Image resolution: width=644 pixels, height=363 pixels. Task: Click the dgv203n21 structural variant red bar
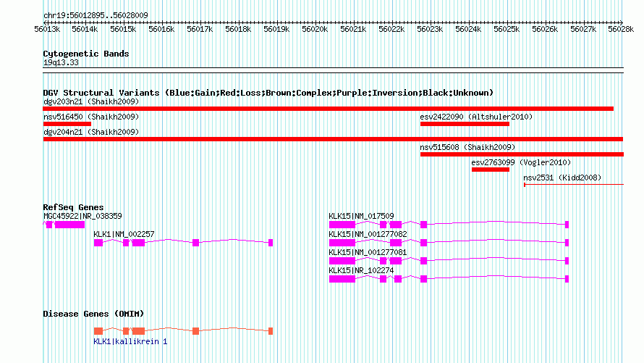coord(329,109)
